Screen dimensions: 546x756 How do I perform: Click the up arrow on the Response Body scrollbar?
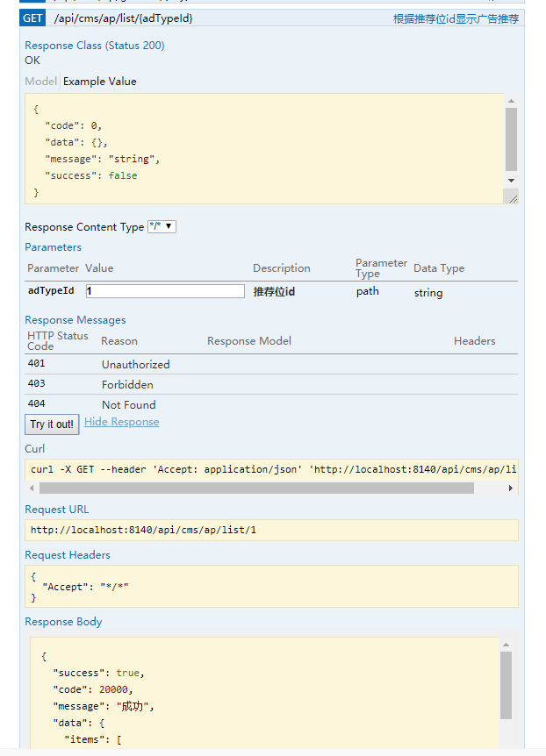507,646
